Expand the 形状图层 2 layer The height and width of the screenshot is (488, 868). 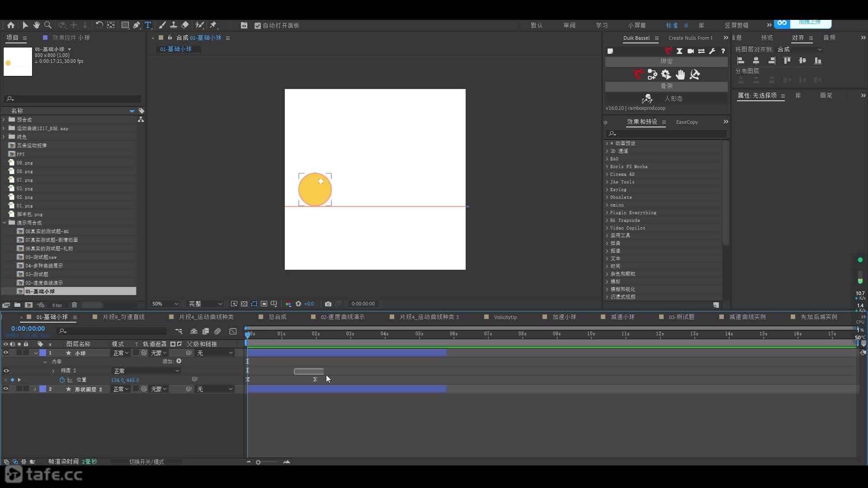[x=35, y=389]
